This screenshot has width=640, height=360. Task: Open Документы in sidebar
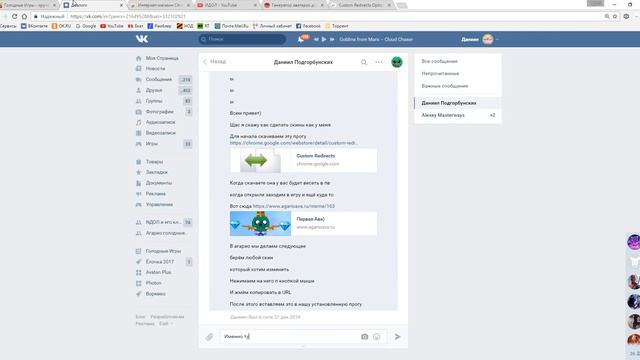coord(158,183)
